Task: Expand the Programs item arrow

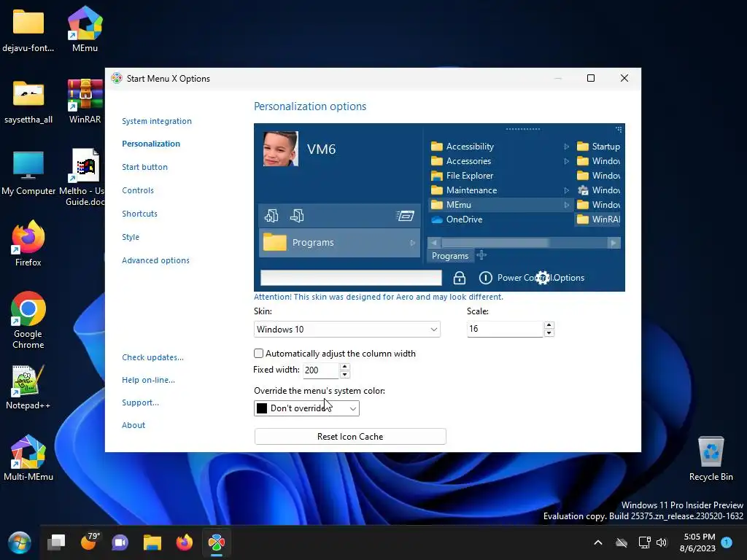Action: coord(413,243)
